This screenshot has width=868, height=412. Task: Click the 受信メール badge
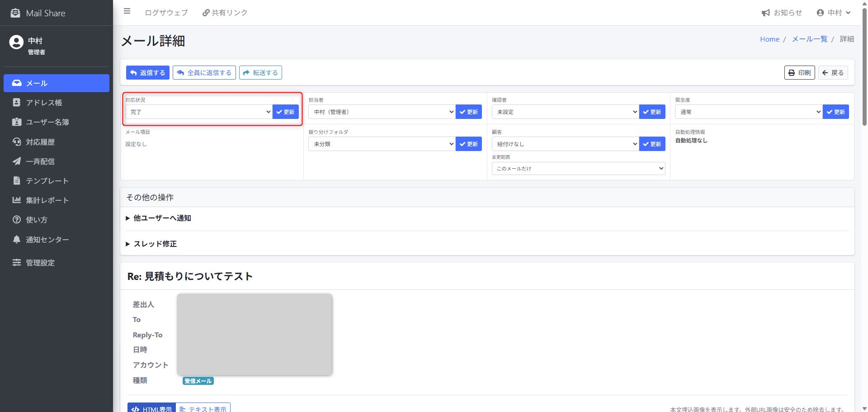tap(198, 381)
